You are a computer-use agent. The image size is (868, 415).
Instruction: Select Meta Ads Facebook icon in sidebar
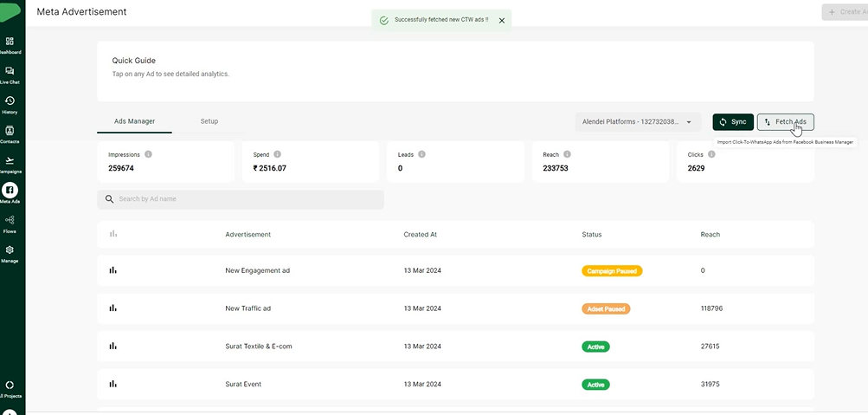coord(10,190)
